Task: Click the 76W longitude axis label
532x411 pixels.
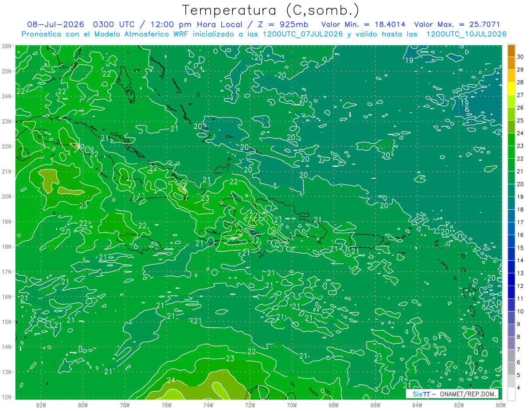Action: [166, 405]
